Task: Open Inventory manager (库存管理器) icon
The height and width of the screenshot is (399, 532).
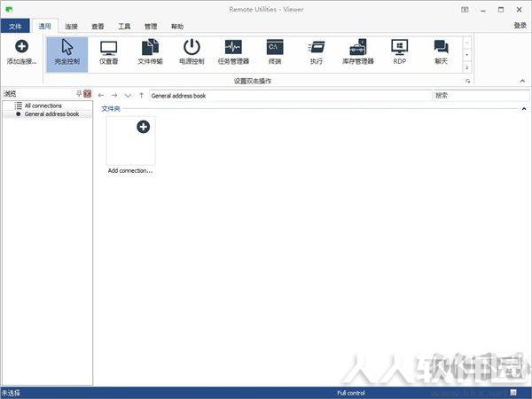Action: point(358,54)
